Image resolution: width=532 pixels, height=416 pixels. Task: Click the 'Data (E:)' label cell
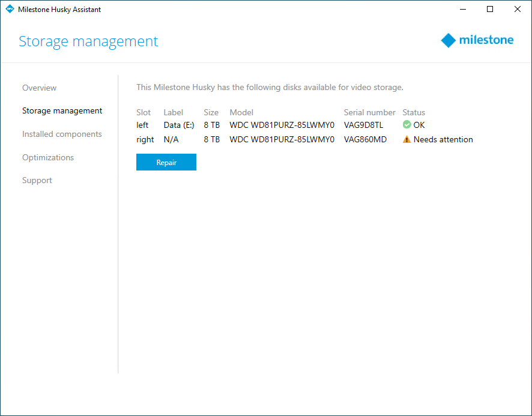(179, 125)
